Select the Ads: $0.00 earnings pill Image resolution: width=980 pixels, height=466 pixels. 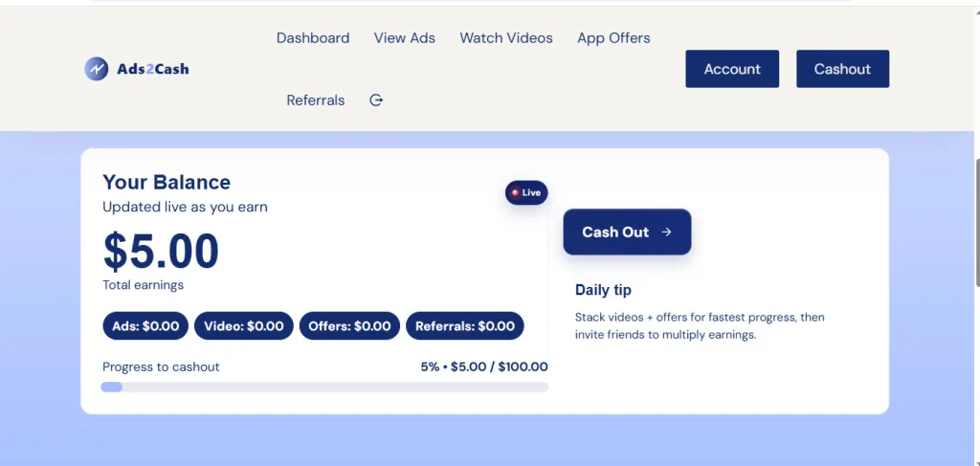pyautogui.click(x=145, y=326)
